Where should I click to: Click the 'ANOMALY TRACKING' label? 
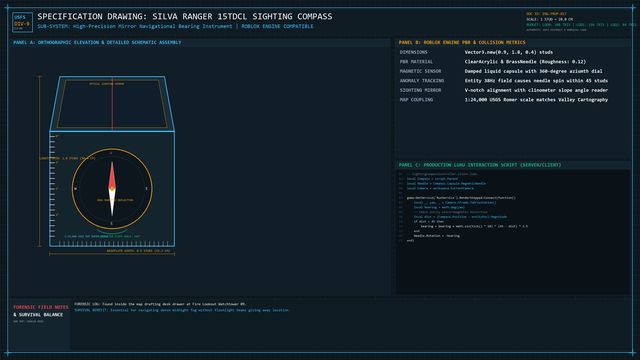422,81
